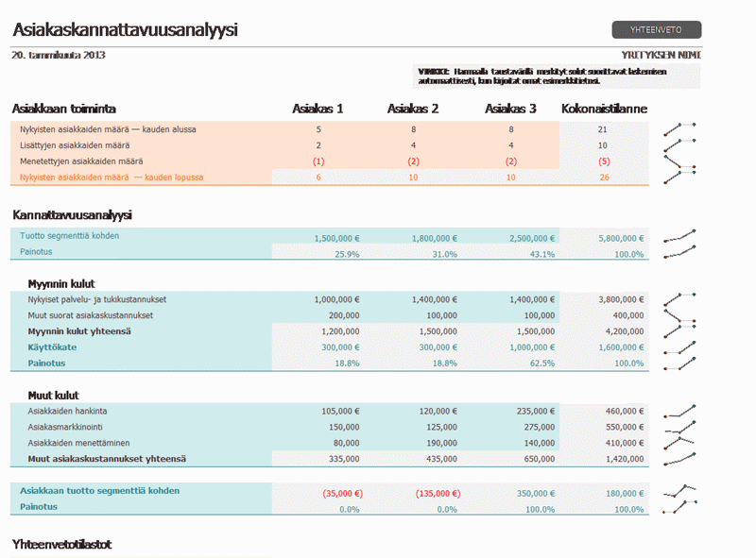This screenshot has height=558, width=756.
Task: Select sparkline for Menetettyjen asiakkaiden määrä row
Action: pos(679,161)
